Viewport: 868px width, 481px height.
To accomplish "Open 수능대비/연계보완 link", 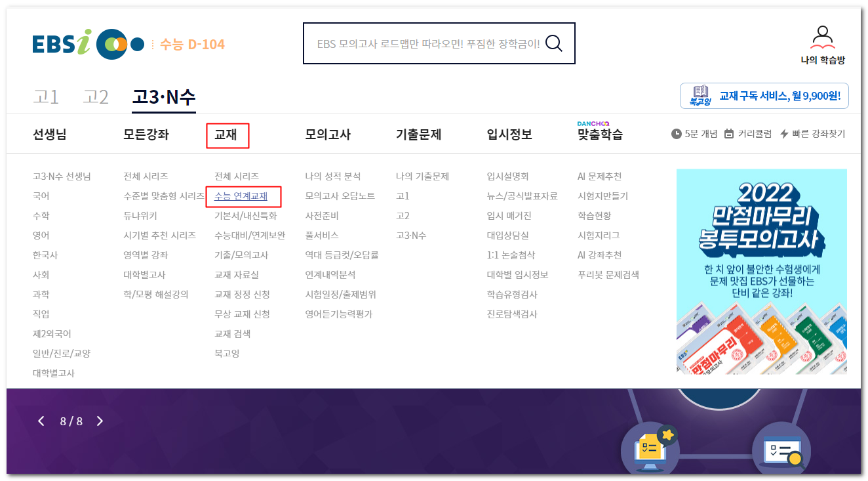I will coord(250,236).
